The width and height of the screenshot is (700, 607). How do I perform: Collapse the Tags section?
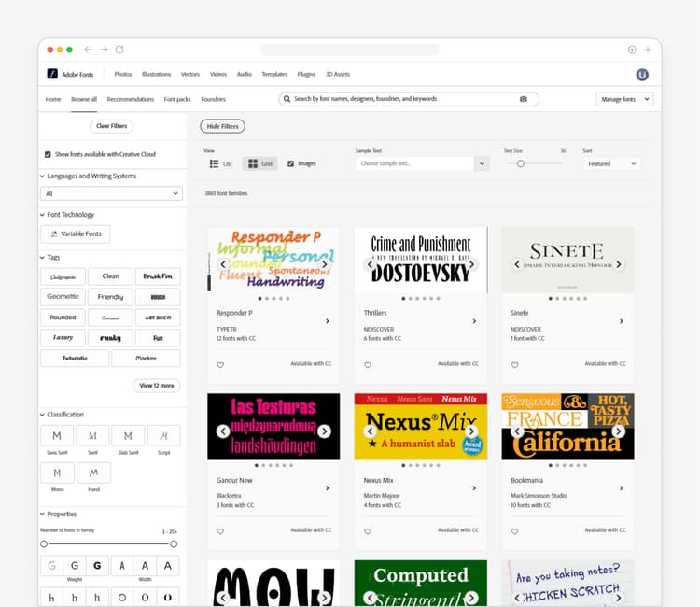tap(42, 257)
